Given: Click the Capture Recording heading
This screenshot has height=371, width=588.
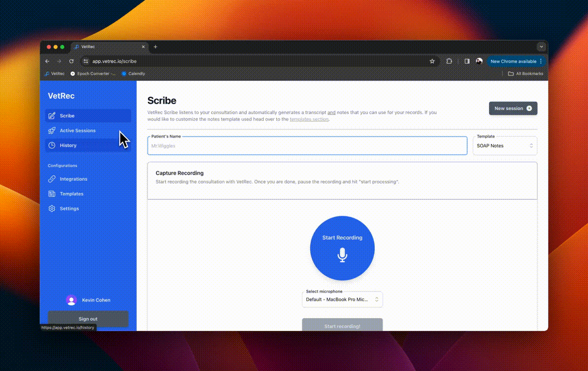Looking at the screenshot, I should coord(180,173).
